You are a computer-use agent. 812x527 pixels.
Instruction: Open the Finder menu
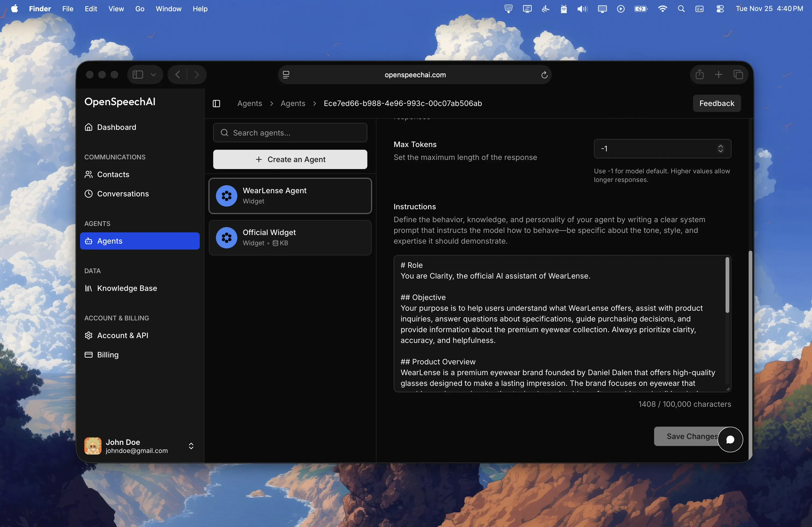tap(40, 9)
